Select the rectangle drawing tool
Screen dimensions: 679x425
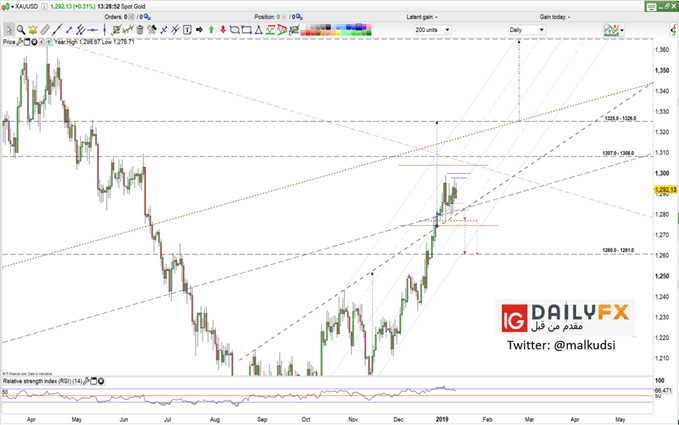(247, 29)
